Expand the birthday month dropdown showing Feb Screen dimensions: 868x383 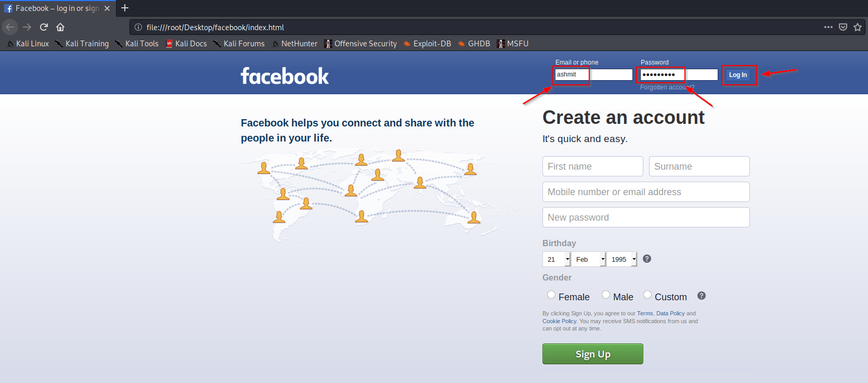pyautogui.click(x=589, y=259)
